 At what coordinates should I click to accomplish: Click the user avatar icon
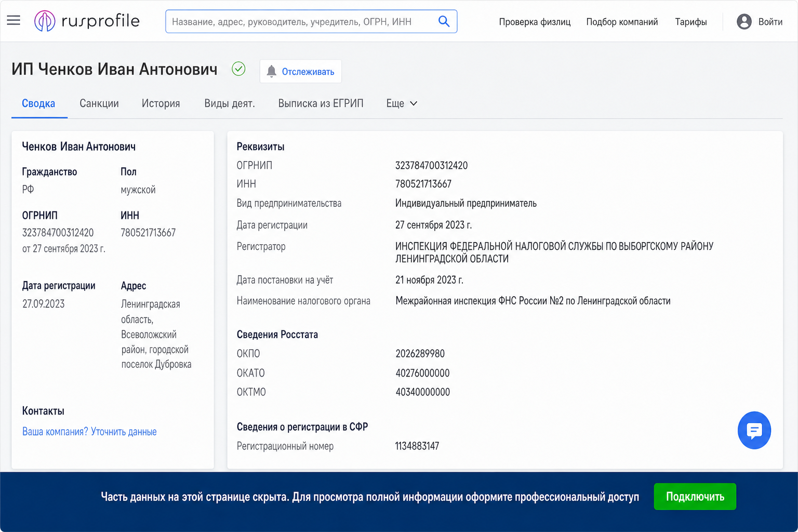click(x=744, y=22)
